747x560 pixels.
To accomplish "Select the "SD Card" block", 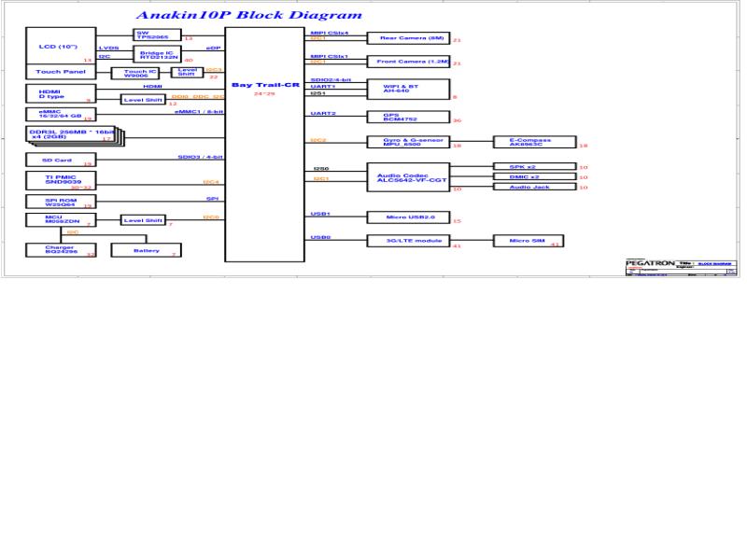I will coord(61,160).
